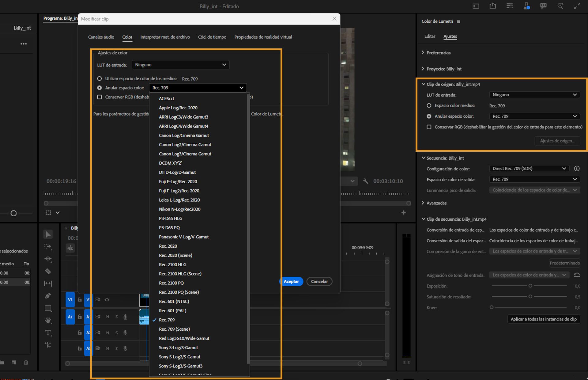Mute audio track A2 with the M button
The height and width of the screenshot is (380, 588).
coord(107,333)
